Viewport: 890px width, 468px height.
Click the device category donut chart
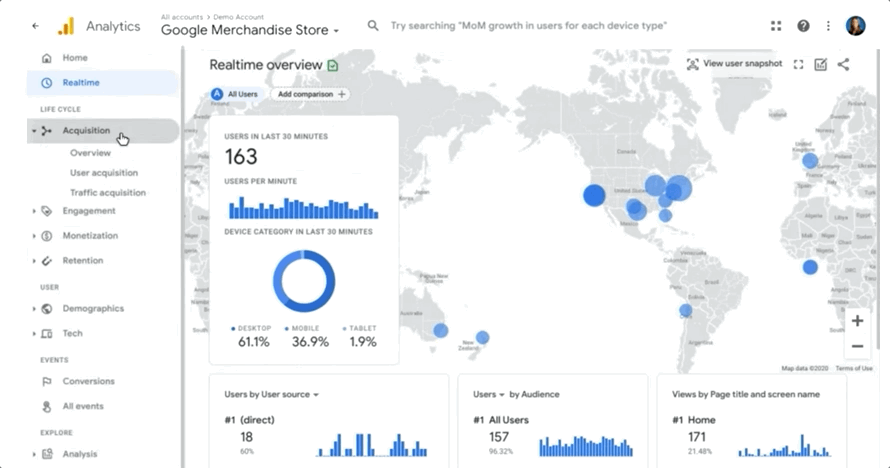(x=304, y=281)
